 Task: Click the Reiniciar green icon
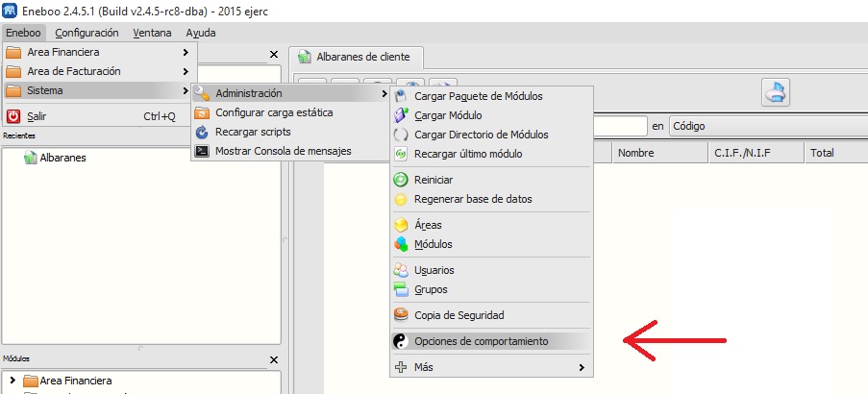pos(400,180)
